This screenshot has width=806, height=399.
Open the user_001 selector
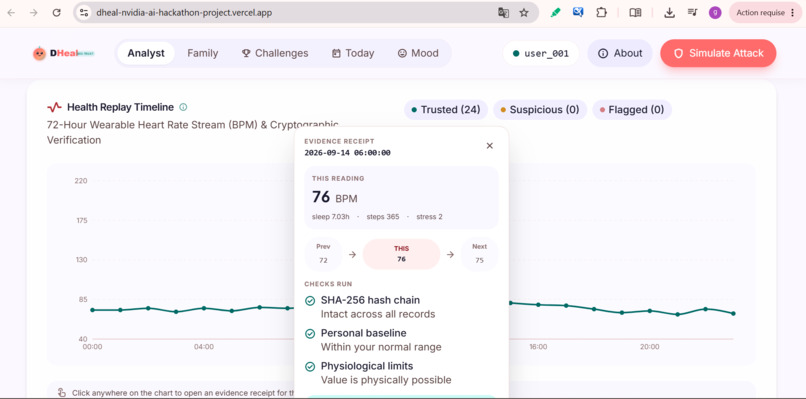tap(541, 53)
